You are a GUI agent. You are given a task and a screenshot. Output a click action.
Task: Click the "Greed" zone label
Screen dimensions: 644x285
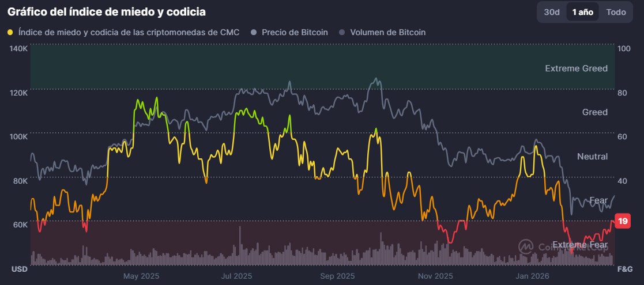(x=595, y=112)
